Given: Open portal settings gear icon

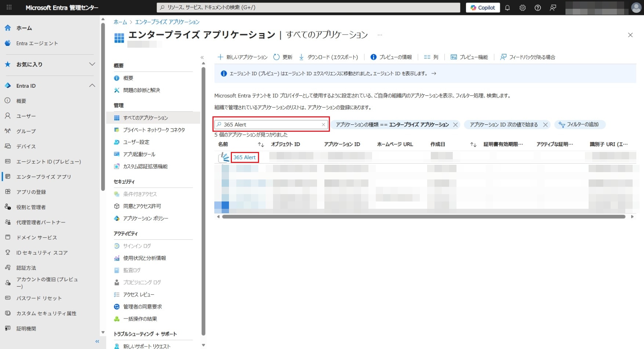Looking at the screenshot, I should (x=523, y=8).
